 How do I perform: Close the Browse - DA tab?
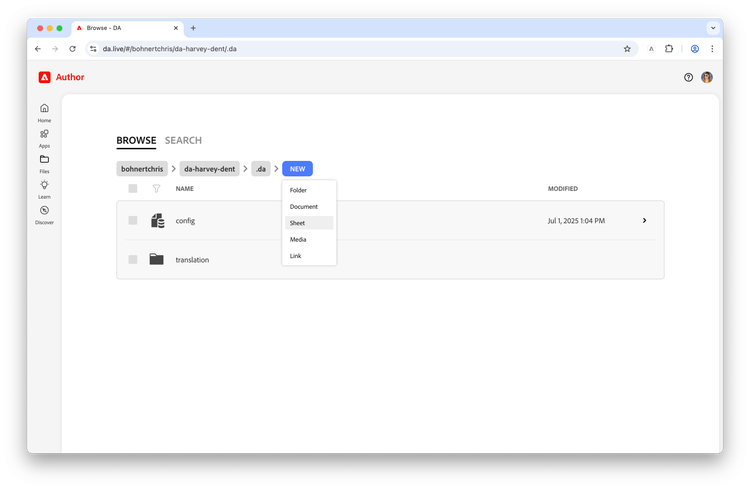pos(176,28)
